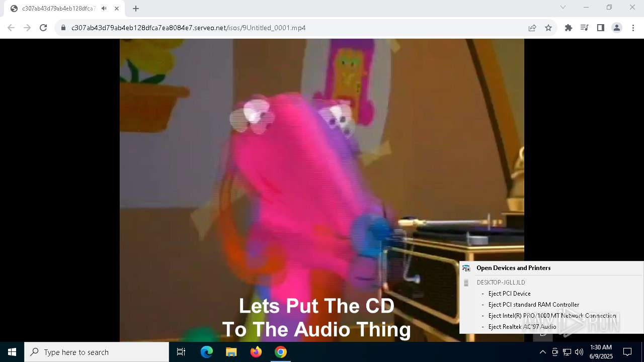
Task: Select the serveo.net video tab
Action: (64, 9)
